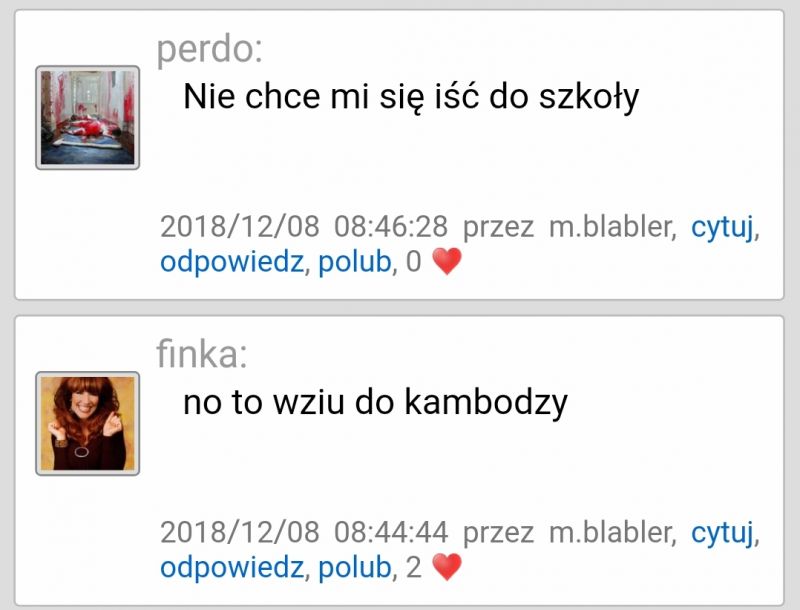The image size is (800, 610).
Task: Click 'cytuj' on perdo's post
Action: coord(722,227)
